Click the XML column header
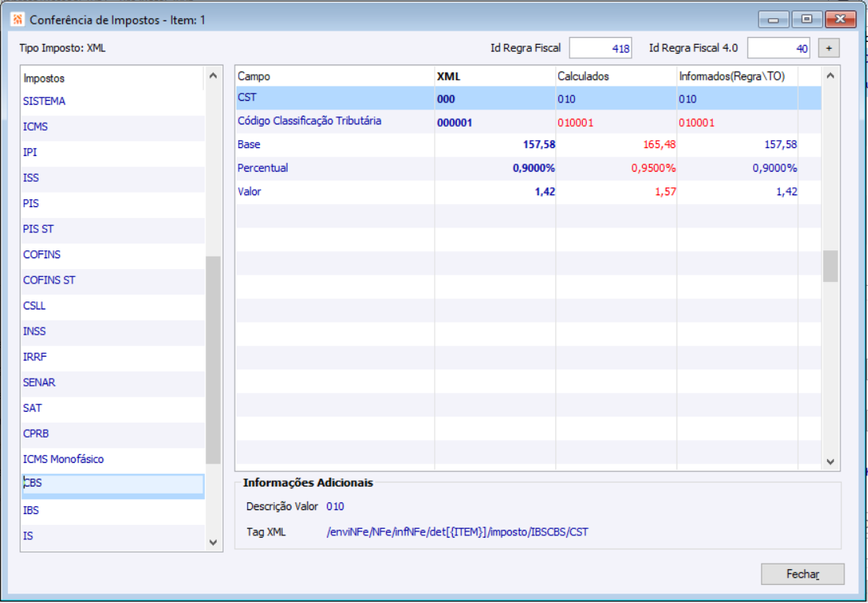The height and width of the screenshot is (603, 868). (x=495, y=76)
